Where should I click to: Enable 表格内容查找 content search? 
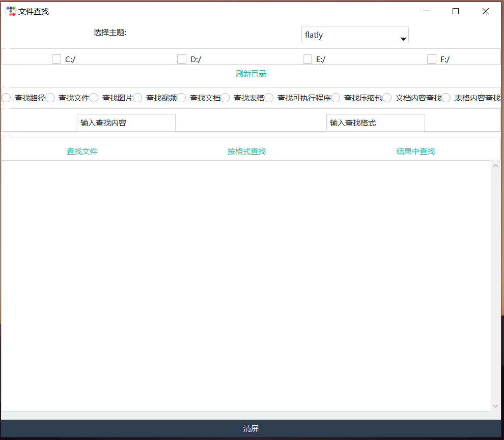click(446, 98)
